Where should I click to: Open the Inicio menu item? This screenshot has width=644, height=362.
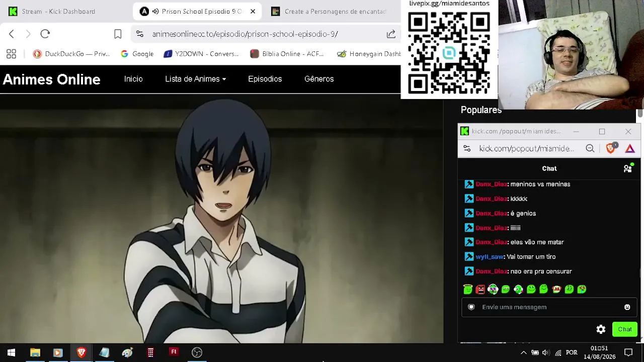(x=133, y=79)
